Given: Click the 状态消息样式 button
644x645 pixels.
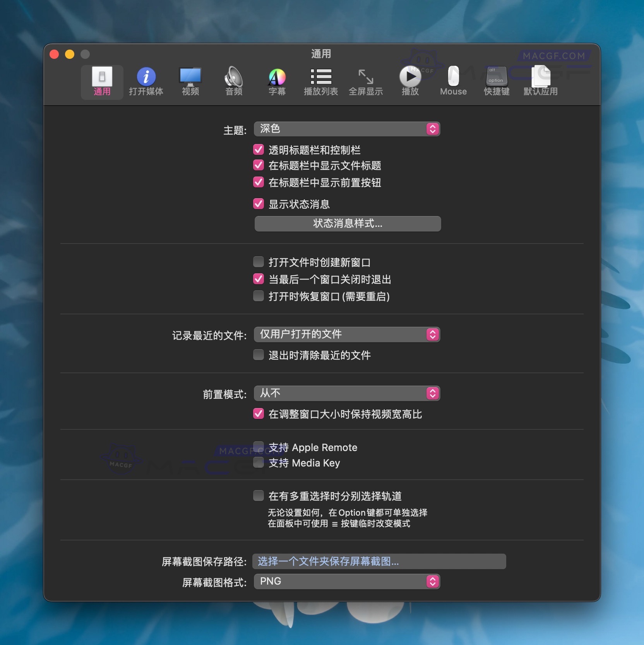Looking at the screenshot, I should (x=346, y=223).
